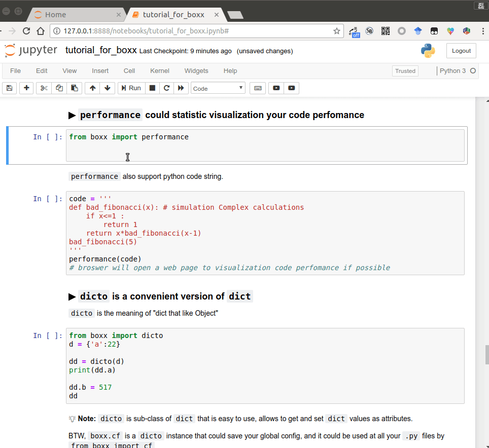Click the dicto is a convenient version heading
The image size is (489, 448).
pyautogui.click(x=161, y=296)
